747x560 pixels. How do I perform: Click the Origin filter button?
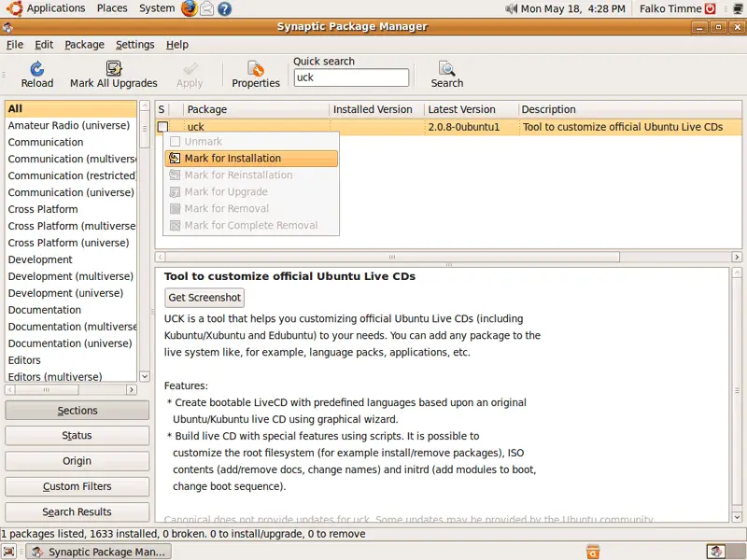coord(77,461)
